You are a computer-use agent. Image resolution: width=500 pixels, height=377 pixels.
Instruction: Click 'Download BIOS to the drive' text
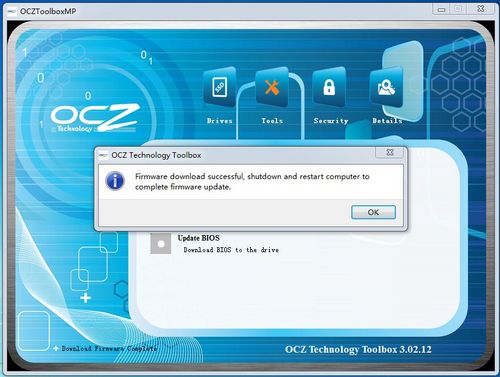(231, 250)
